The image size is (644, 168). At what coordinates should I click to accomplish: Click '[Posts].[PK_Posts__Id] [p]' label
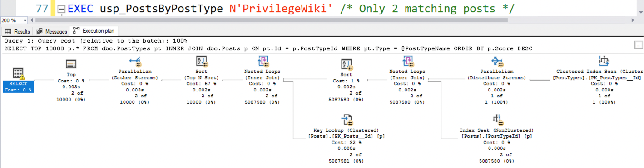click(x=347, y=136)
